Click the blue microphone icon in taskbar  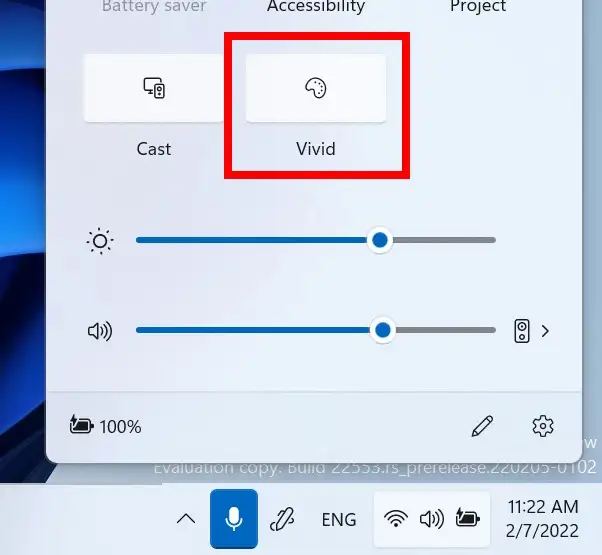pos(234,519)
